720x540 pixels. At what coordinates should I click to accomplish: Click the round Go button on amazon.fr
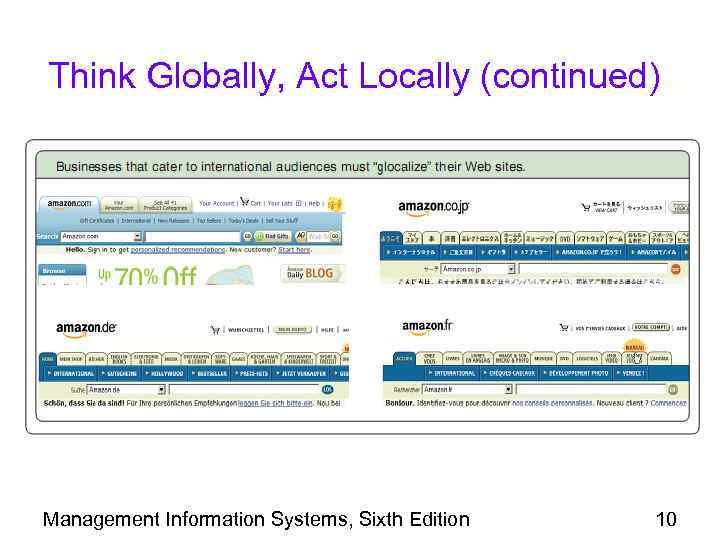coord(673,390)
